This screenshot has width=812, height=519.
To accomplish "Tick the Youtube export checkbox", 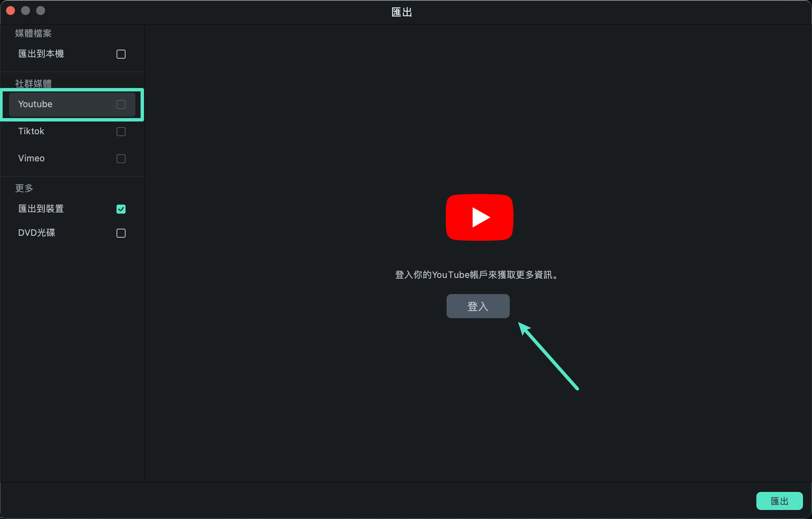I will tap(121, 105).
